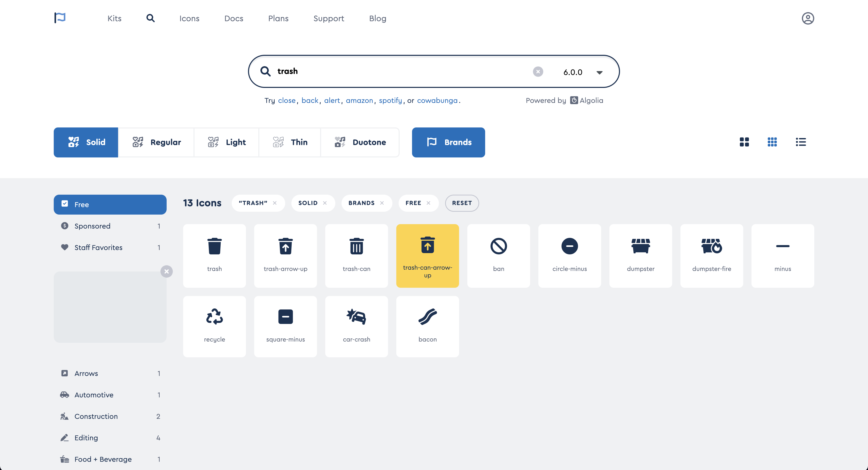This screenshot has height=470, width=868.
Task: Clear the trash search input field
Action: pos(538,71)
